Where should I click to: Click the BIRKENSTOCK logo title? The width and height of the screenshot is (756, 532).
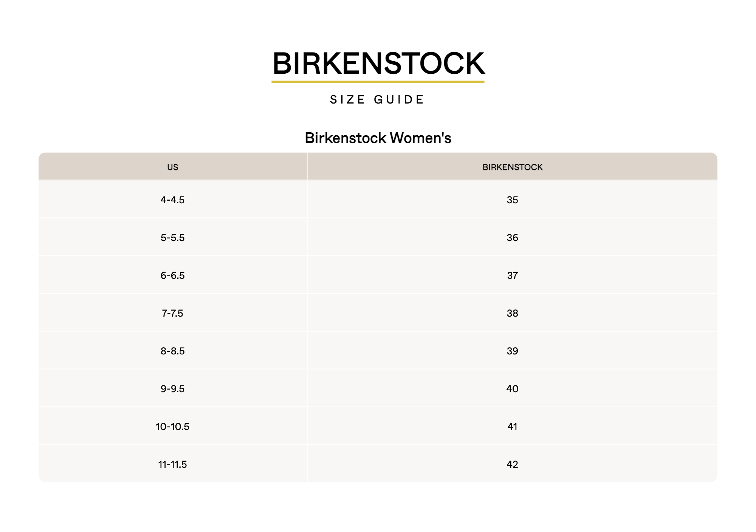(x=378, y=63)
